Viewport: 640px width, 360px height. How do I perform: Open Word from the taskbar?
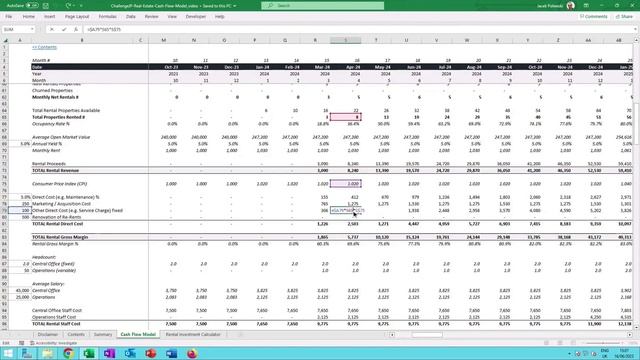(x=171, y=353)
